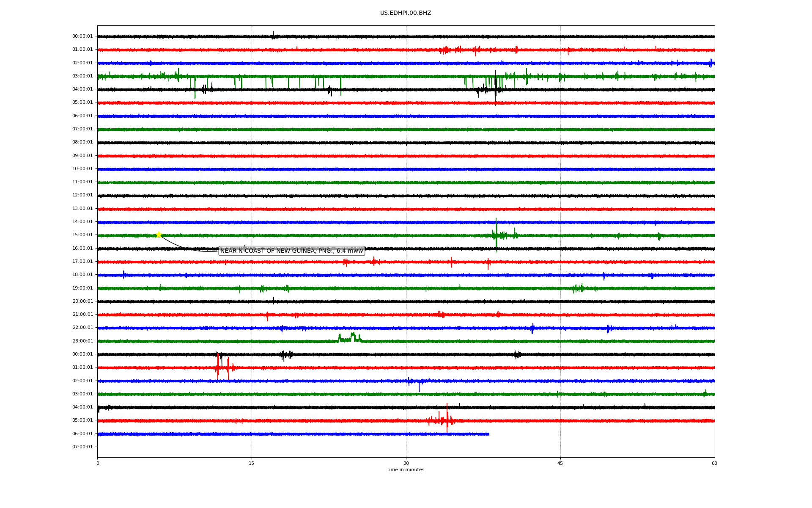812x508 pixels.
Task: Click the 16:00:01 time label
Action: click(x=82, y=248)
